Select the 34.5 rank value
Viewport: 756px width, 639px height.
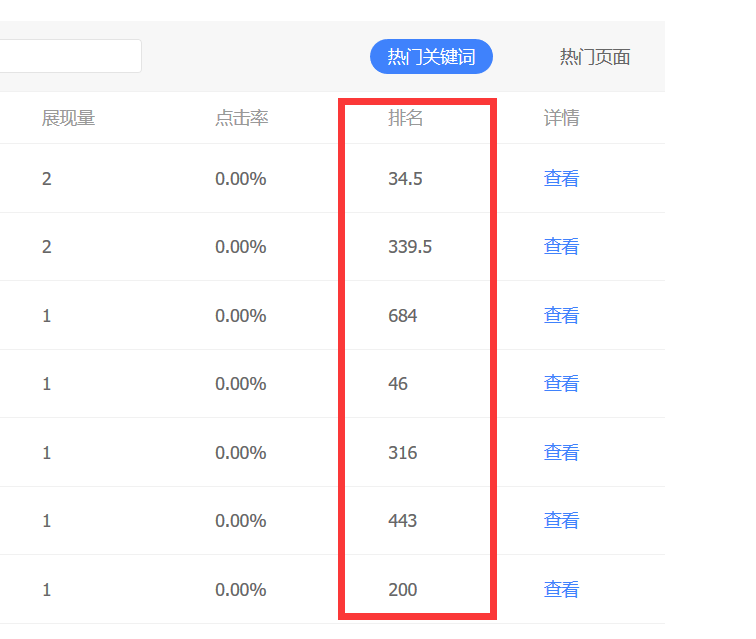405,179
